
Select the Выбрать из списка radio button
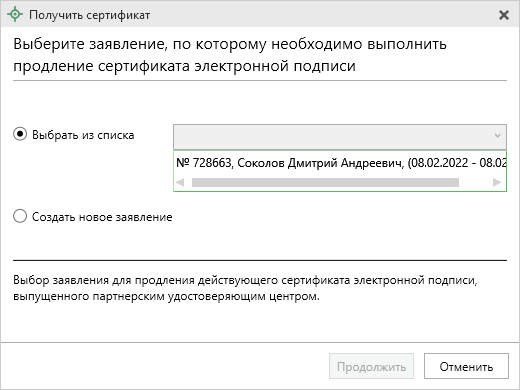pyautogui.click(x=20, y=134)
